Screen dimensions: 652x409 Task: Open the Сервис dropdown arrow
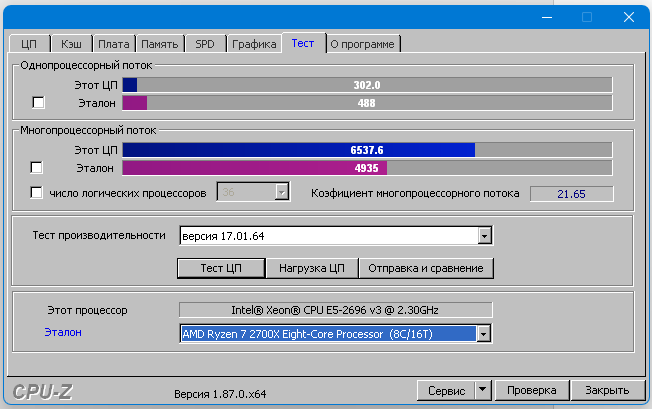click(482, 390)
